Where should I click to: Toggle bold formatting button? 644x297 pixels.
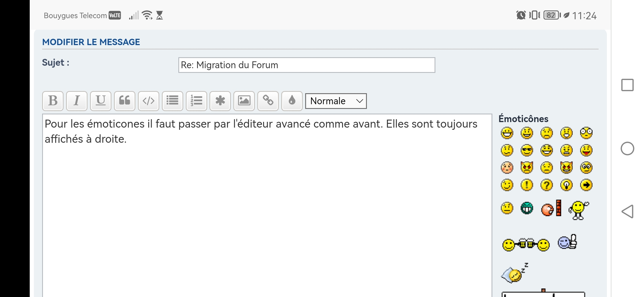pos(53,101)
